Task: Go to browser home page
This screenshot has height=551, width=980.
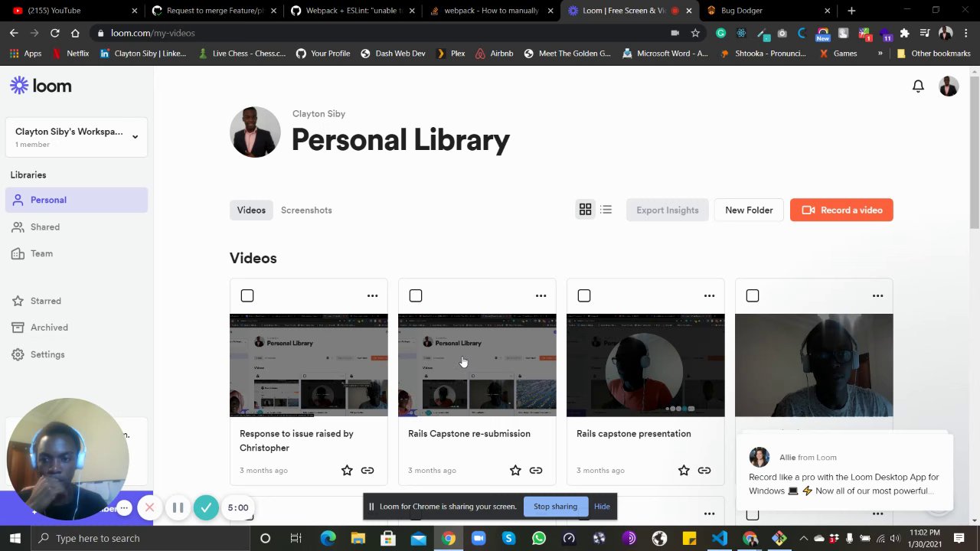Action: click(75, 33)
